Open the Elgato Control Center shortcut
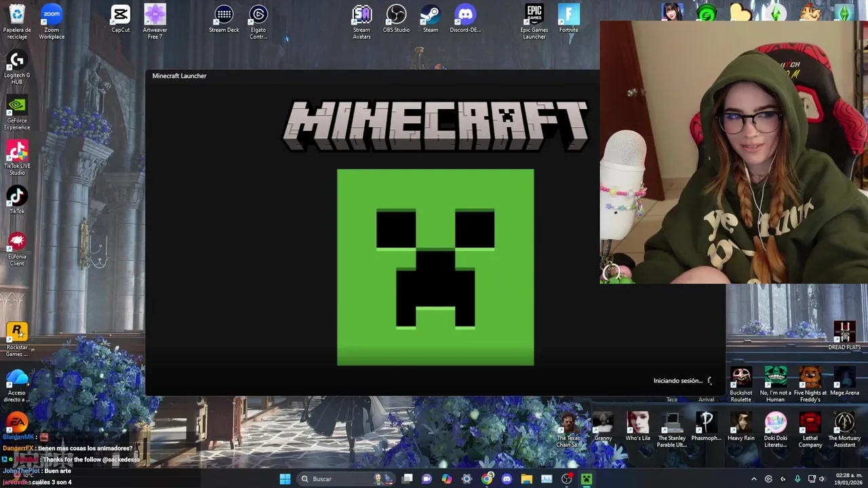868x488 pixels. pyautogui.click(x=258, y=21)
